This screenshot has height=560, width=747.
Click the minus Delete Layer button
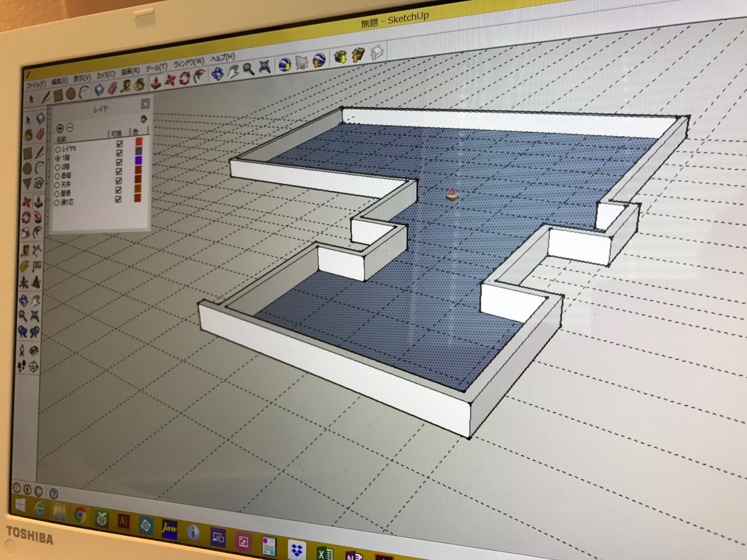(70, 127)
